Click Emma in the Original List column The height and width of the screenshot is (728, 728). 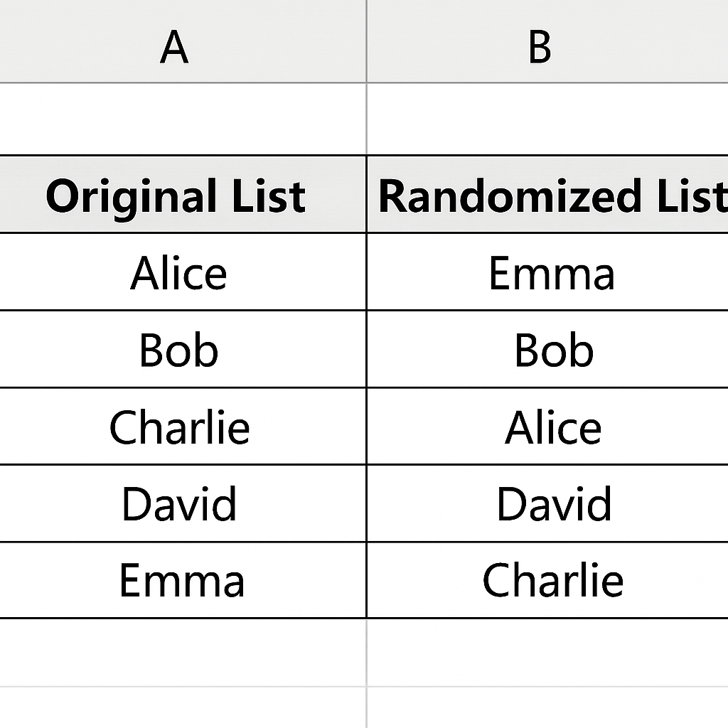181,580
